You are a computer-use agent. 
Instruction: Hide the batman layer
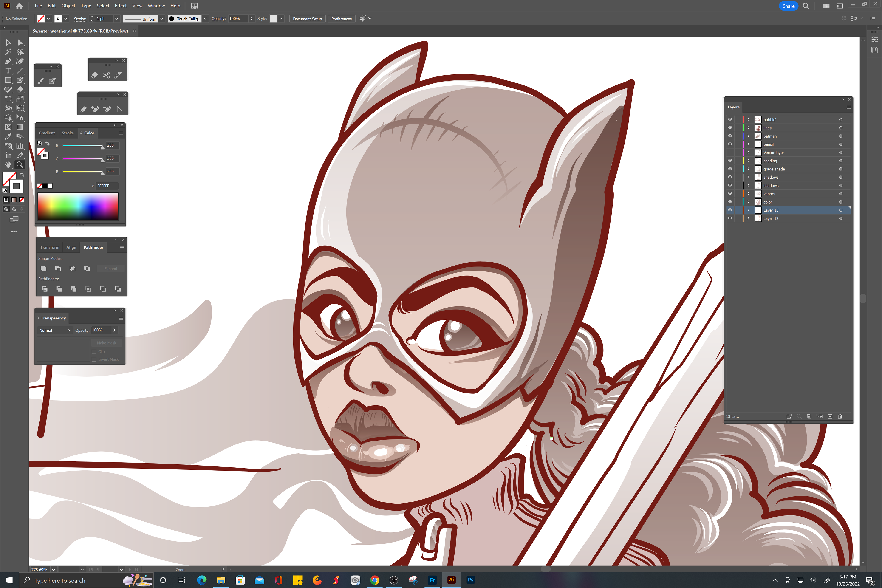tap(730, 136)
